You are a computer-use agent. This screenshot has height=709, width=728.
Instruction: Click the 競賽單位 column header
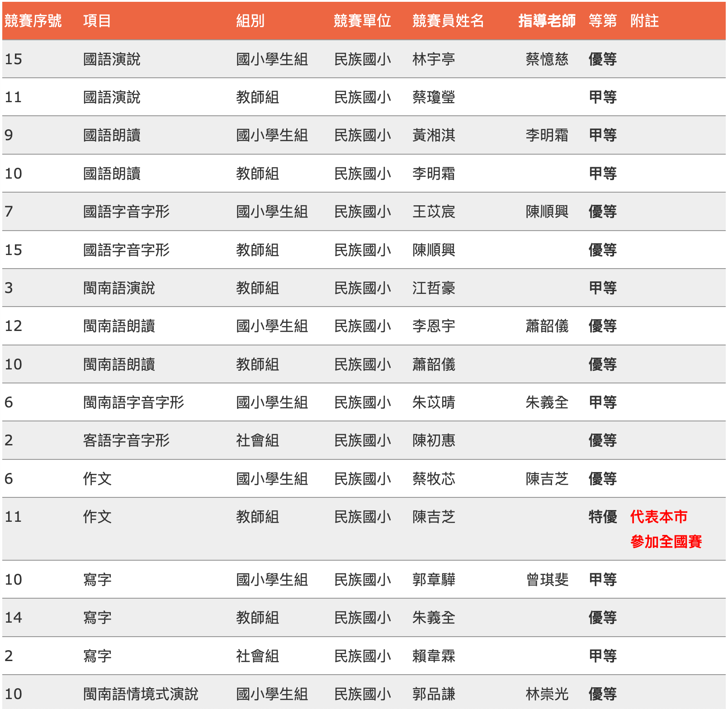[362, 21]
